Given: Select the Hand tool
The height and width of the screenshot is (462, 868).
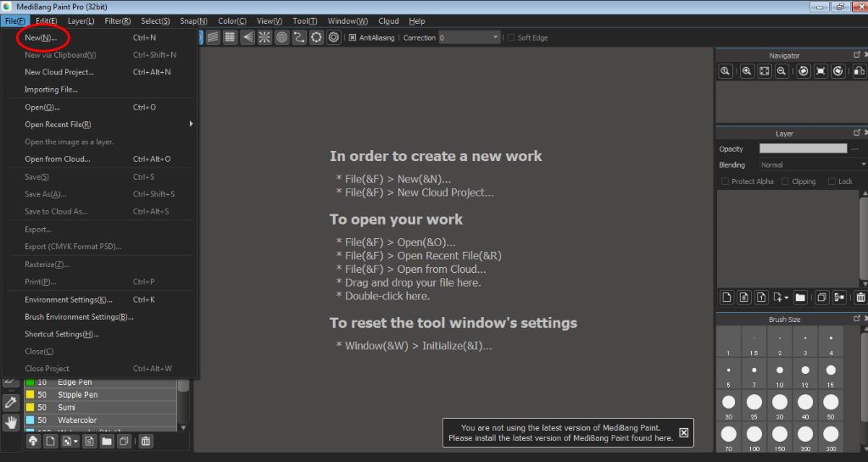Looking at the screenshot, I should coord(10,423).
